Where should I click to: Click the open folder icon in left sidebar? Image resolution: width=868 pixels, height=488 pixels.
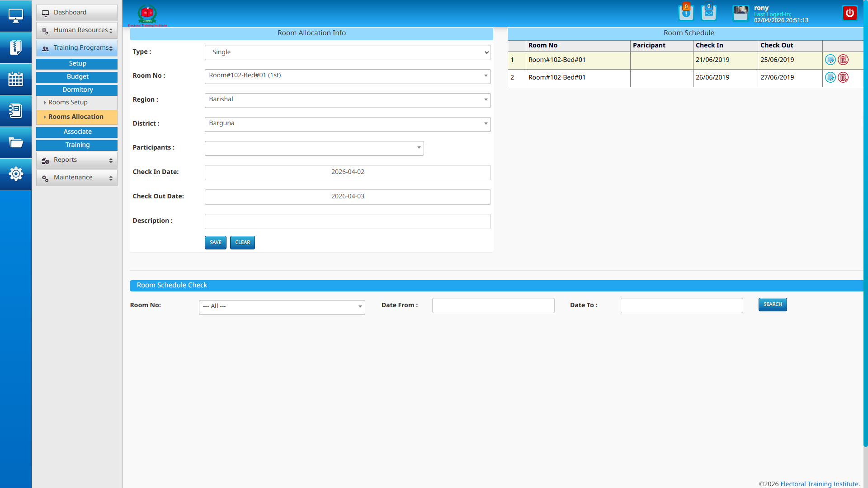(x=15, y=143)
